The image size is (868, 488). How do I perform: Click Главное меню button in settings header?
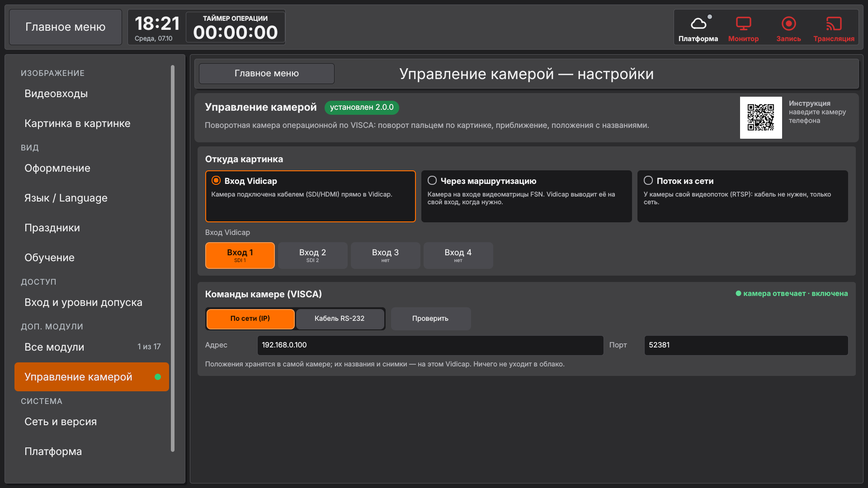pyautogui.click(x=267, y=73)
